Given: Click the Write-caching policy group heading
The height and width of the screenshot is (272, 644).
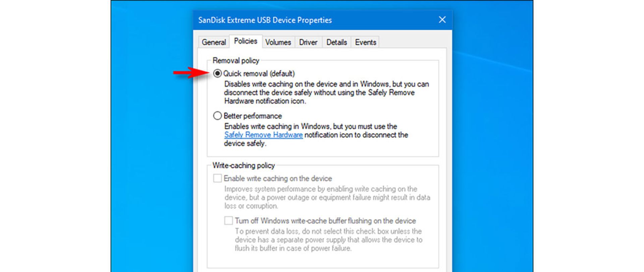Looking at the screenshot, I should (244, 165).
